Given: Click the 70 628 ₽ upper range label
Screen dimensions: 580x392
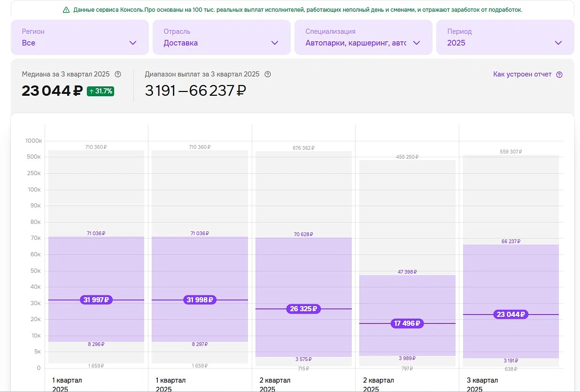Looking at the screenshot, I should 303,234.
